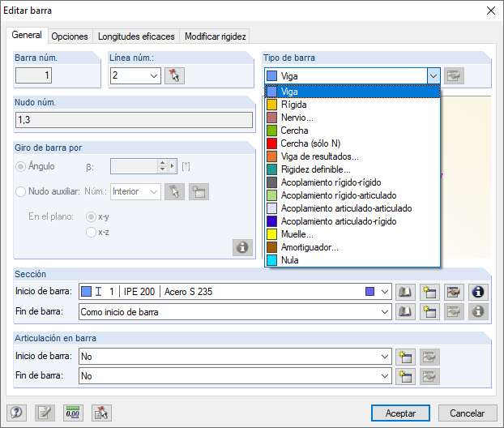Open section library for Fin de barra

click(x=405, y=311)
